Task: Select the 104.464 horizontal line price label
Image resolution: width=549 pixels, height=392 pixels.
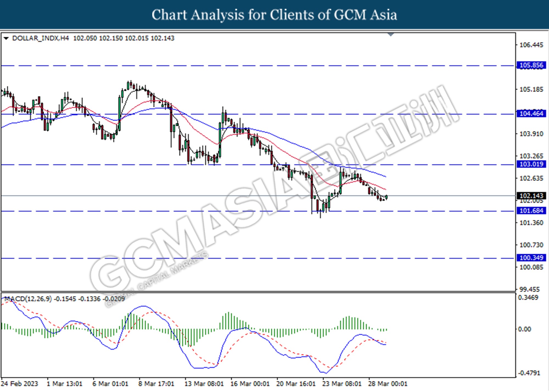Action: pos(531,114)
